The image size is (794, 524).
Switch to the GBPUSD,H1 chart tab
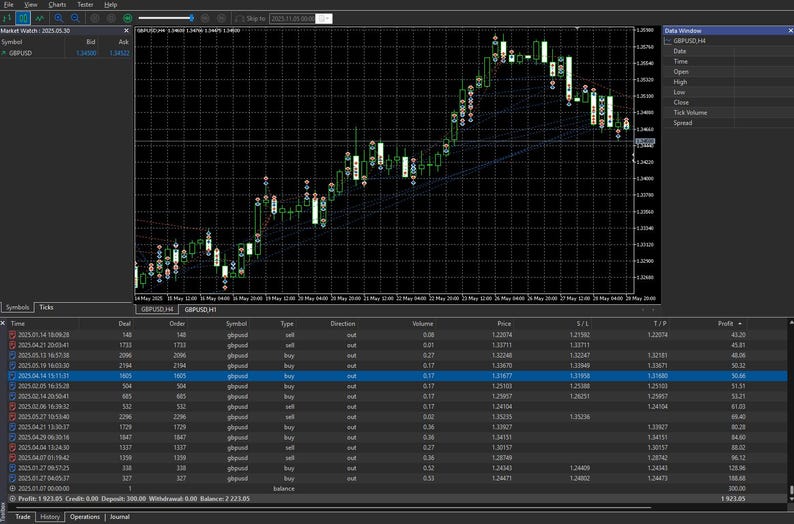(x=200, y=309)
